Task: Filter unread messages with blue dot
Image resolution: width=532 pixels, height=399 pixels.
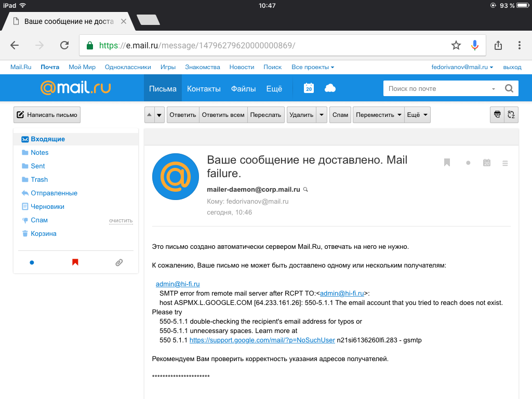Action: click(32, 262)
